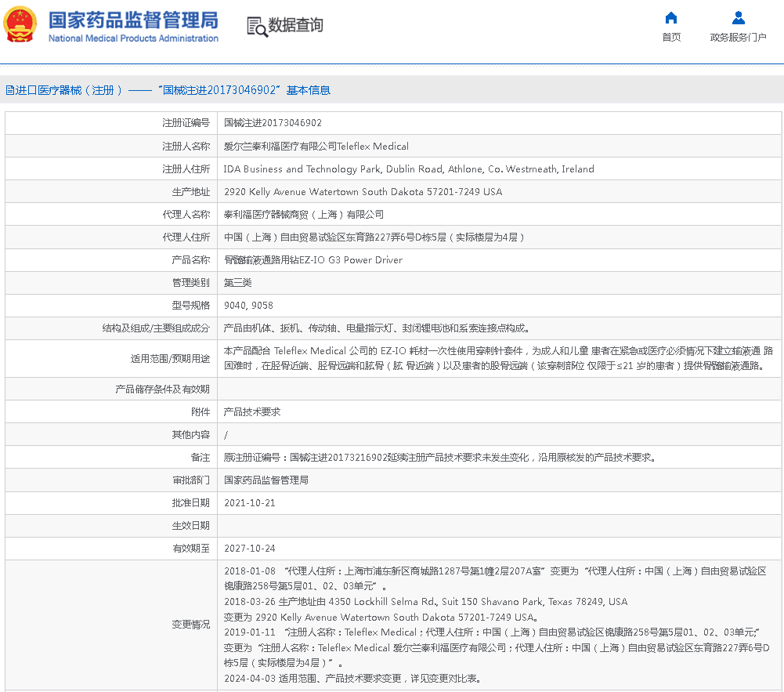Click the 国家药品监督管理局 site title

coord(133,20)
